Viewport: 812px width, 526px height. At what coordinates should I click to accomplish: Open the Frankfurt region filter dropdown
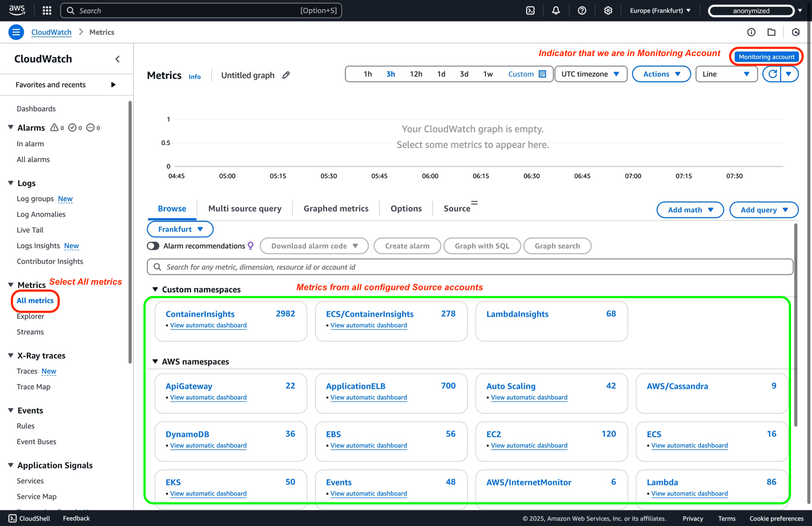pyautogui.click(x=180, y=229)
